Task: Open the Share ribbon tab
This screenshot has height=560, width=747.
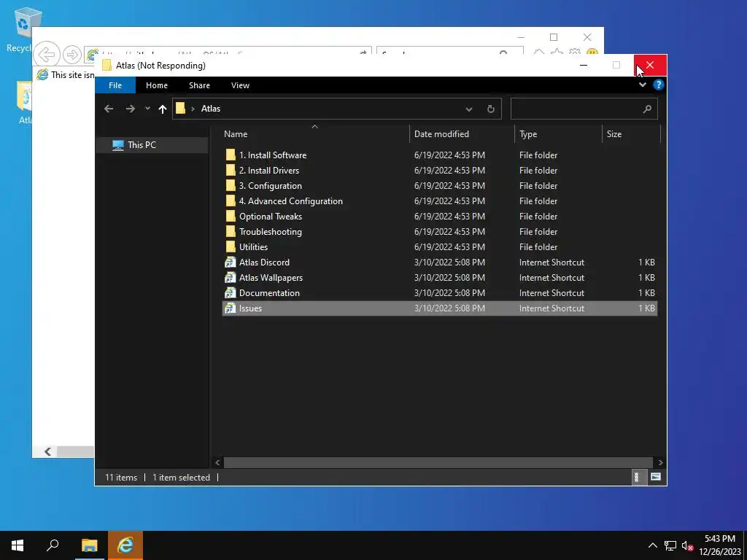Action: click(x=199, y=85)
